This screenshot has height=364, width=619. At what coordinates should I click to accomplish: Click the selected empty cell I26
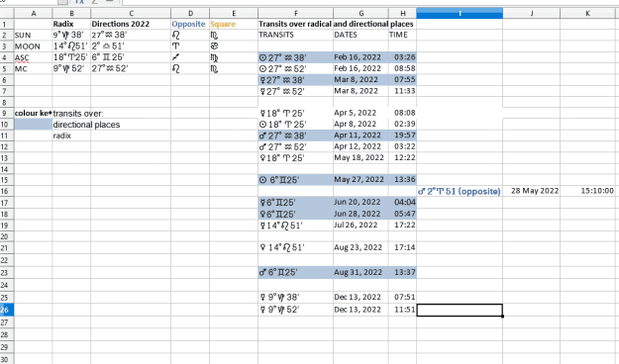(x=460, y=310)
